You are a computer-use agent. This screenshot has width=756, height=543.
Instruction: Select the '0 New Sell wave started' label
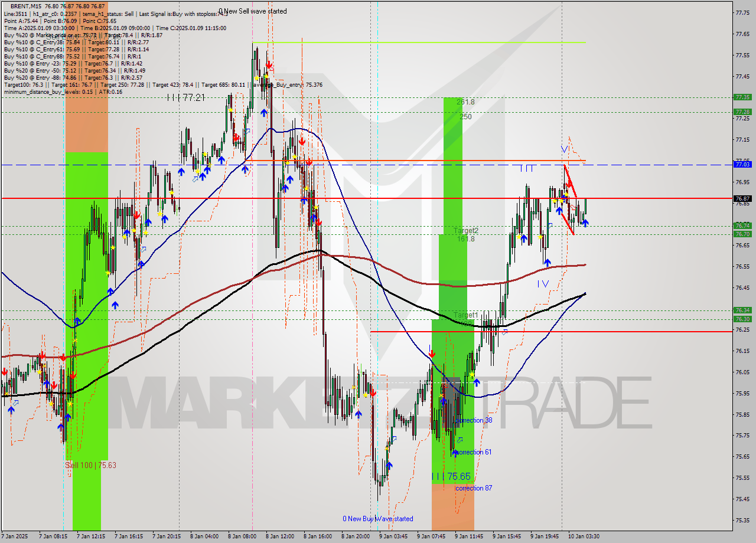point(253,11)
